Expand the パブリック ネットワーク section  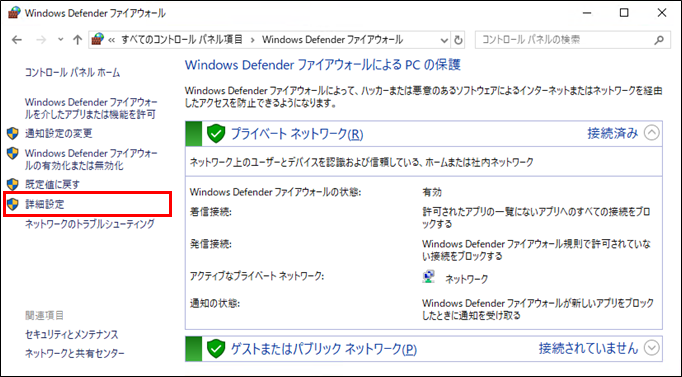[652, 348]
